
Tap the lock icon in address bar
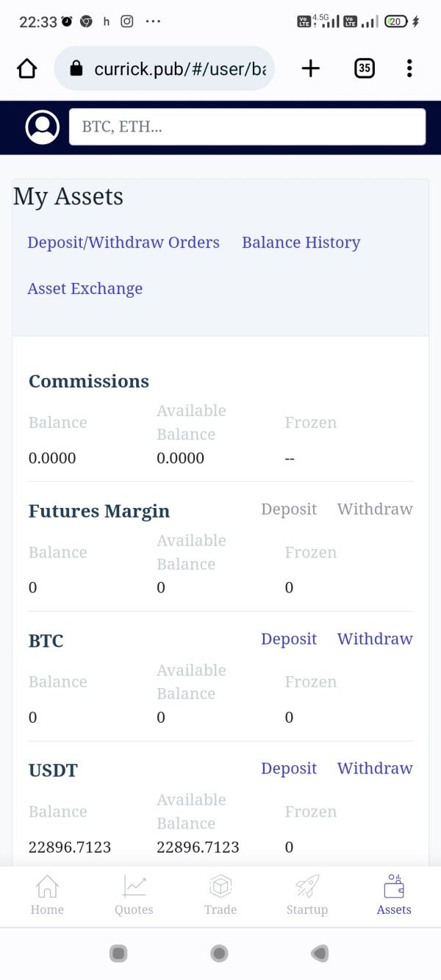75,69
